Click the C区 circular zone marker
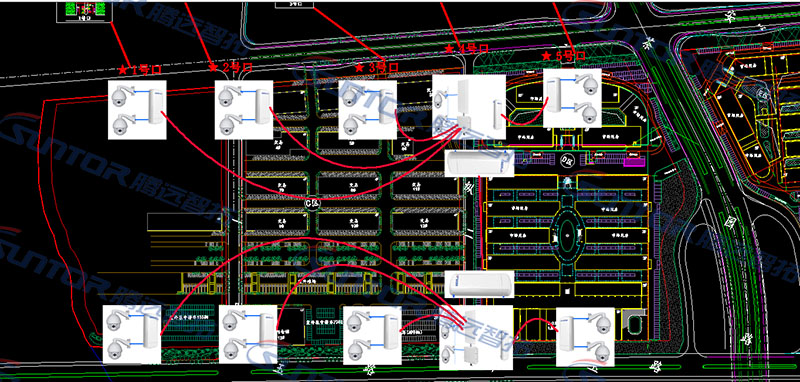The image size is (800, 382). [311, 203]
